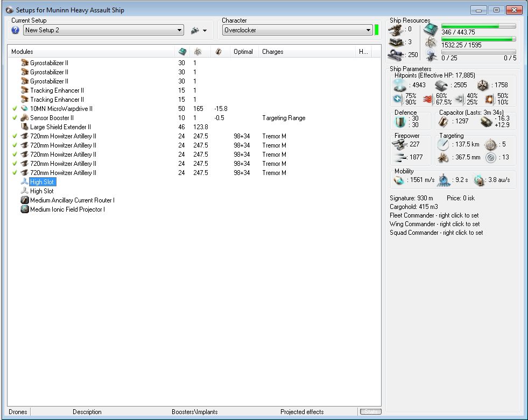528x420 pixels.
Task: Click the calibration icon showing 250
Action: click(397, 54)
